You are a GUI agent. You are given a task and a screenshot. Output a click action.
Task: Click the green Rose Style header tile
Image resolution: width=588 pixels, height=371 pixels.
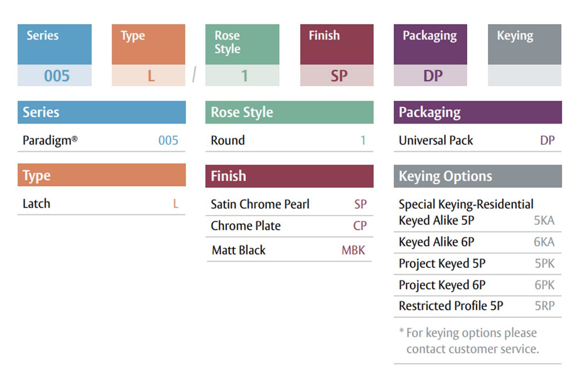click(242, 45)
